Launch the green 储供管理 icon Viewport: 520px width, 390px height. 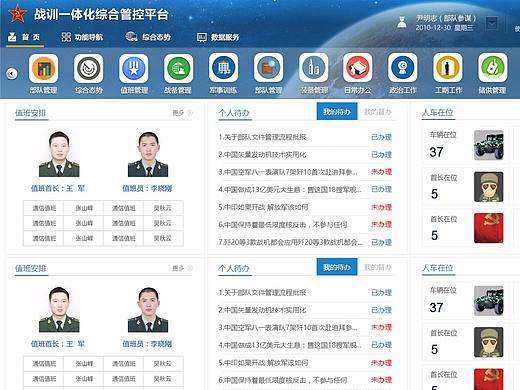(493, 68)
